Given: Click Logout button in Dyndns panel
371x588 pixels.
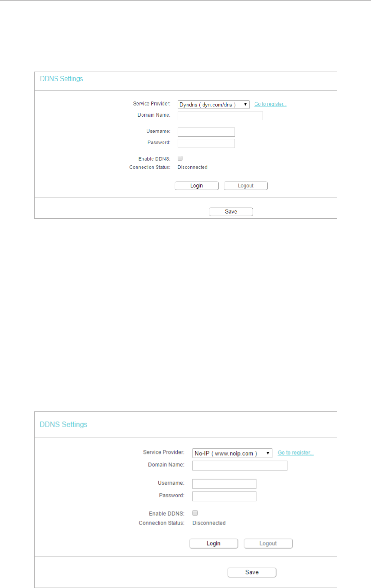Looking at the screenshot, I should click(x=246, y=186).
